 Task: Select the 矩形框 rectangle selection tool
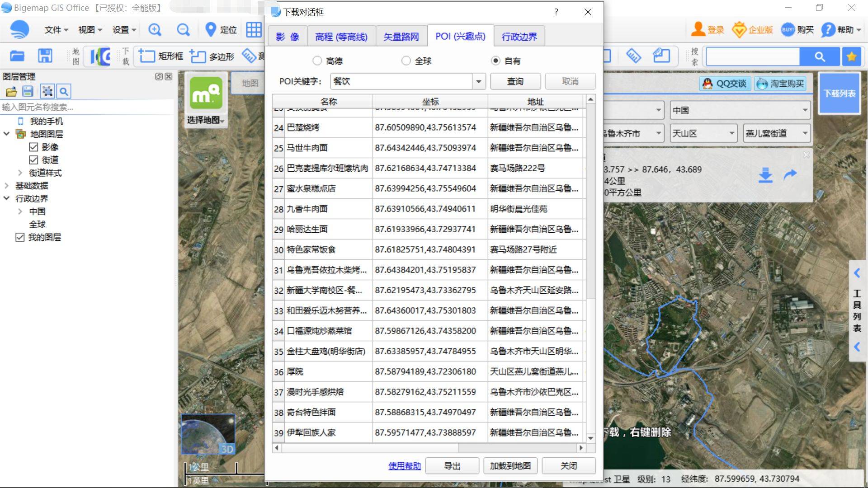(x=160, y=56)
